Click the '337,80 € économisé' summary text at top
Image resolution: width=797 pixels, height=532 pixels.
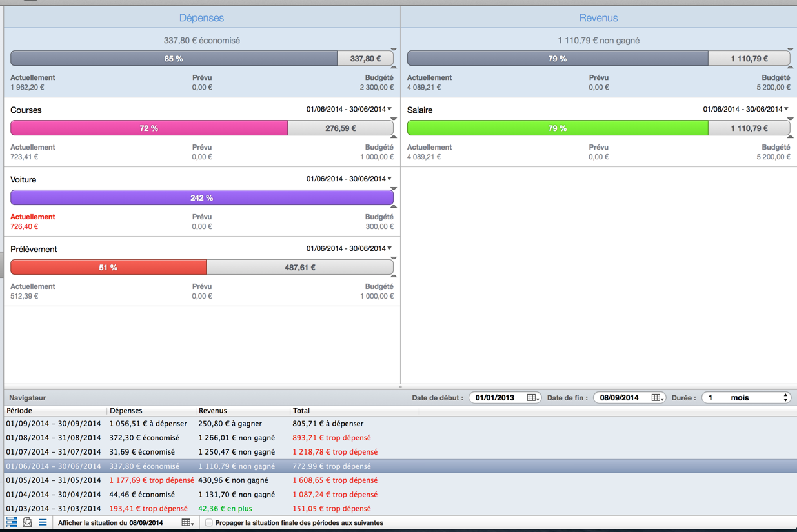[202, 41]
